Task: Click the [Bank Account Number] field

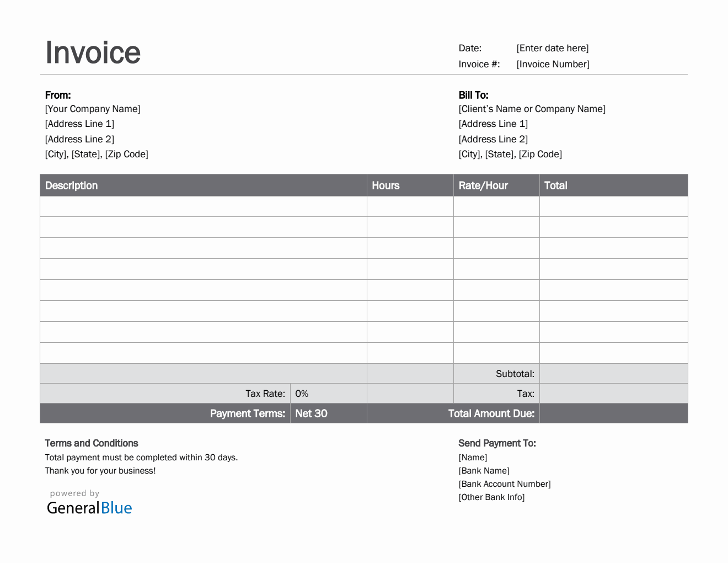Action: pos(504,484)
